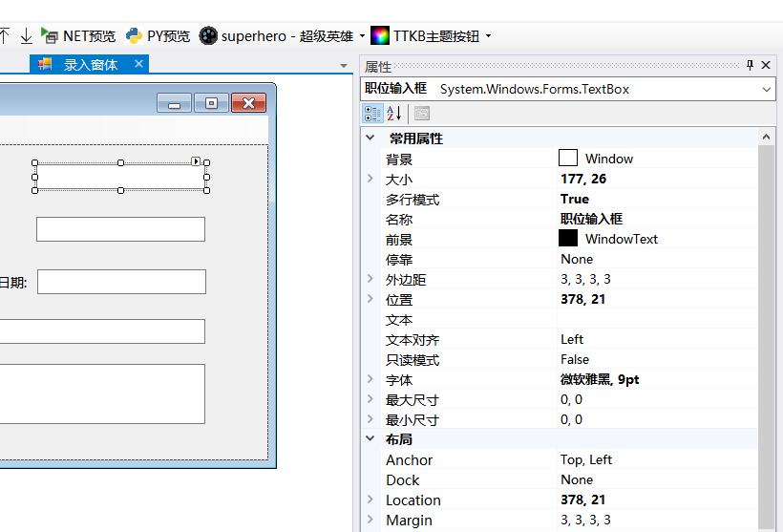783x532 pixels.
Task: Expand the 位置 property
Action: click(370, 299)
